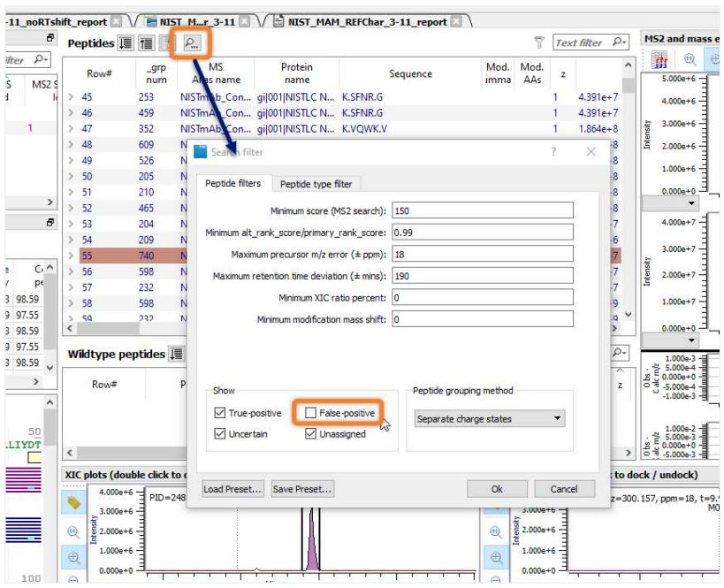Toggle the Uncertain checkbox
The image size is (724, 588).
[220, 434]
